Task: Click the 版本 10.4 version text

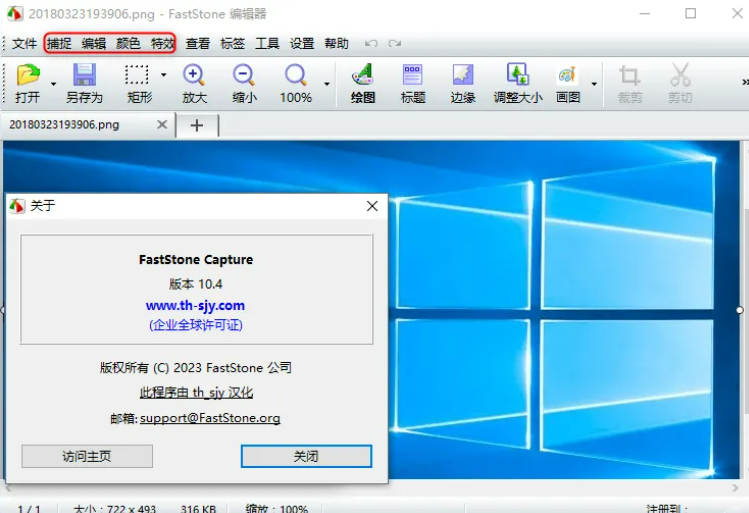Action: click(x=196, y=284)
